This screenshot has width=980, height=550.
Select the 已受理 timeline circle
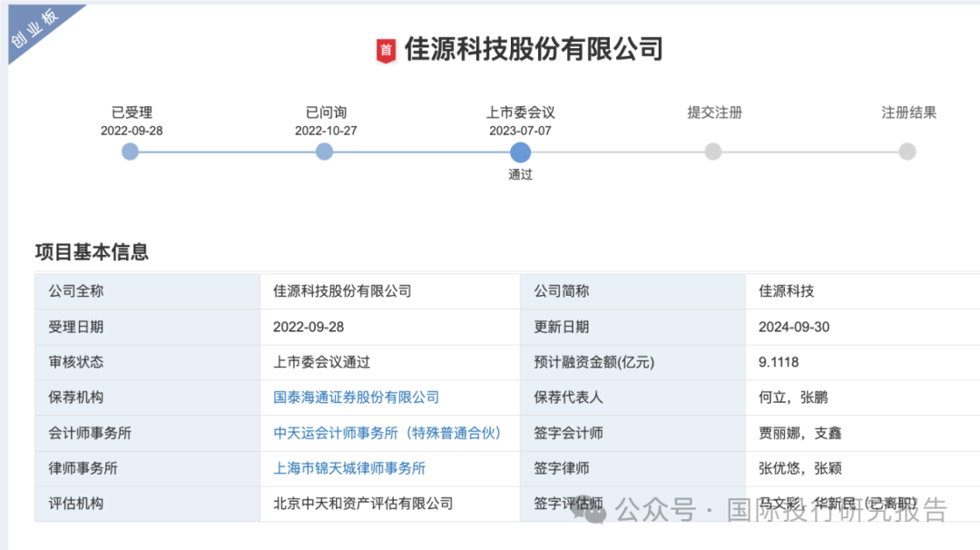(x=131, y=152)
